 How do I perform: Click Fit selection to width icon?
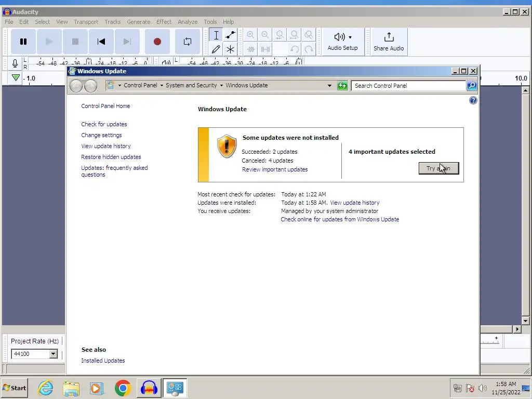click(x=280, y=35)
